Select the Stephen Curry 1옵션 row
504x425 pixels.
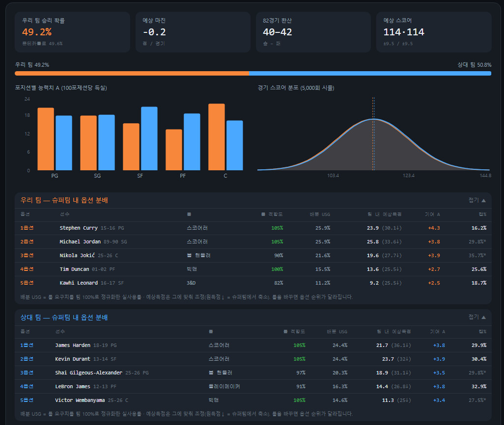tap(253, 228)
